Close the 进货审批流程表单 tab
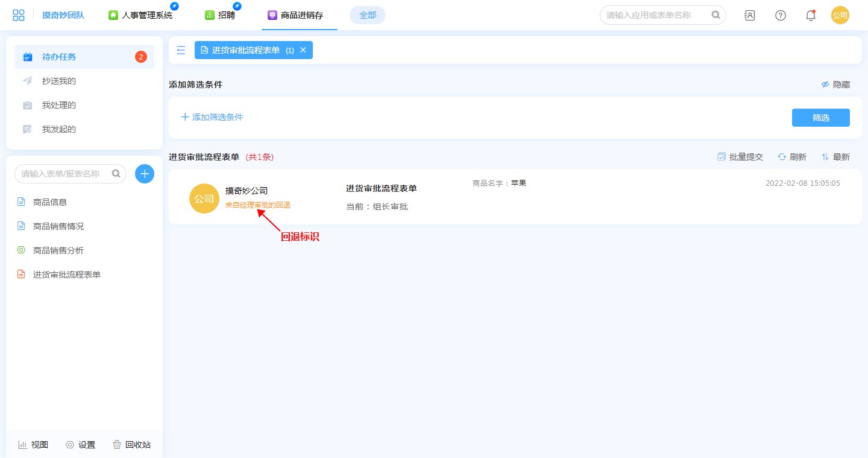Image resolution: width=868 pixels, height=458 pixels. (303, 50)
